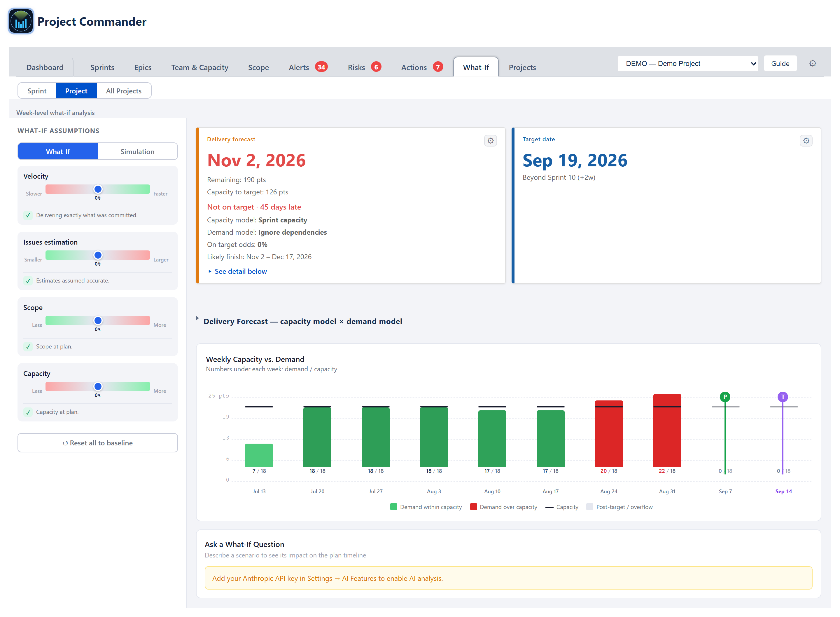Click the green P marker on chart
This screenshot has height=617, width=840.
[725, 397]
